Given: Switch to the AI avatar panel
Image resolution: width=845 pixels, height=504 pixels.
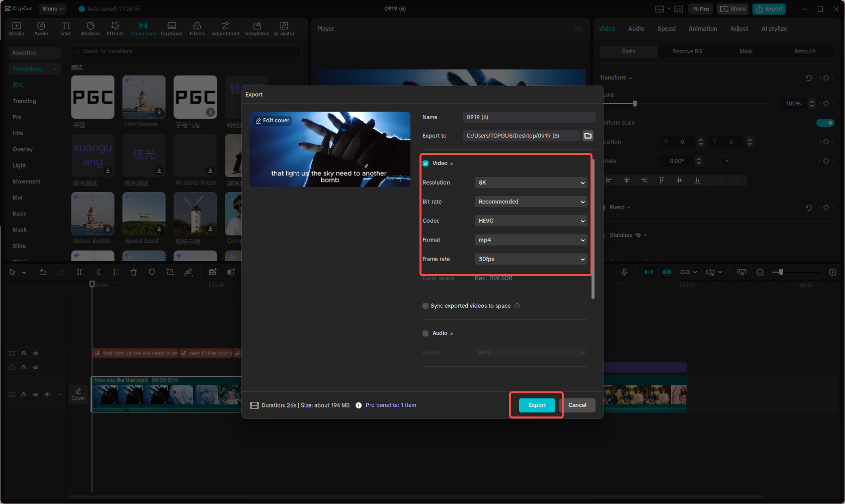Looking at the screenshot, I should point(284,28).
